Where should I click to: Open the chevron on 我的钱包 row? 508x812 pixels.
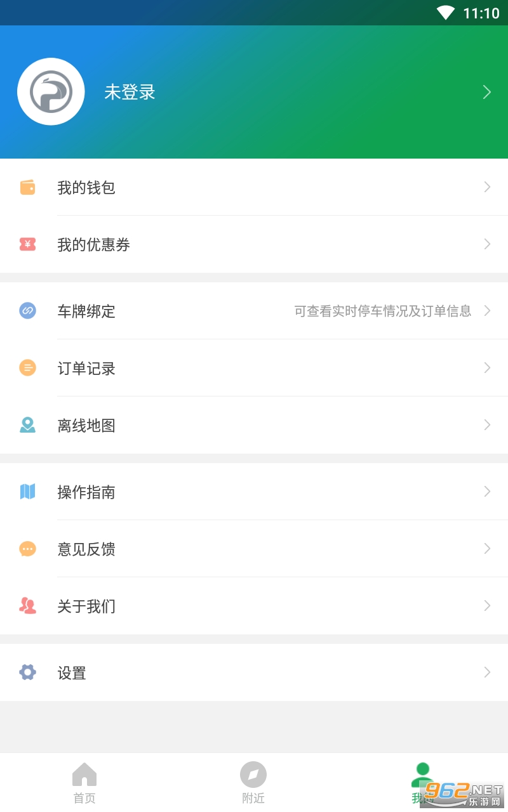487,187
